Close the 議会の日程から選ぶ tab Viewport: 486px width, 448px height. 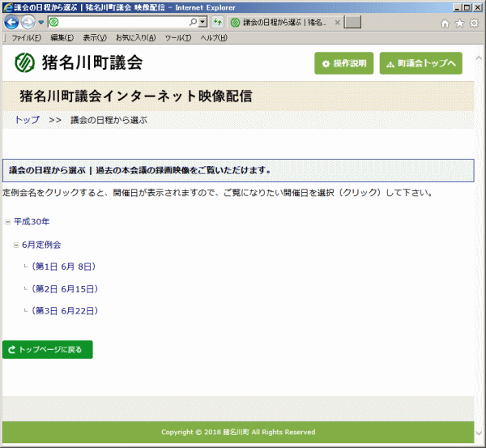(x=337, y=23)
